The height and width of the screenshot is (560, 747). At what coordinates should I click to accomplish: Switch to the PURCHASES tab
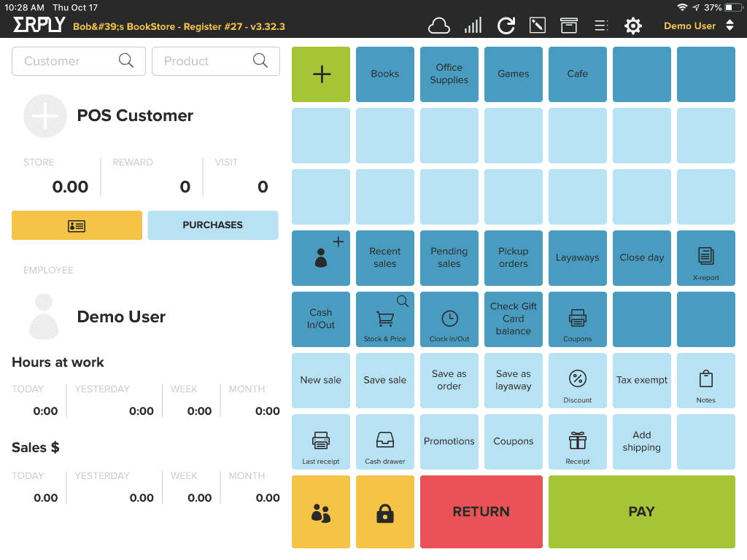pos(212,225)
